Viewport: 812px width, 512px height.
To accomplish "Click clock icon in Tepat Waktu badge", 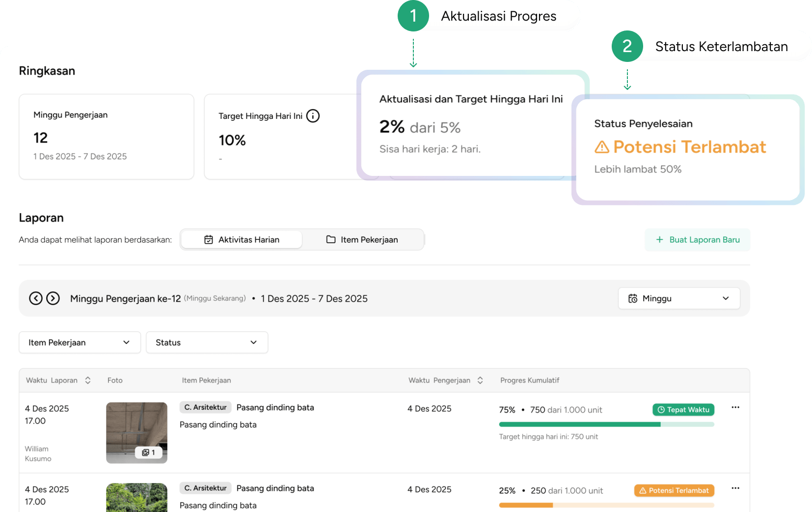I will click(661, 410).
